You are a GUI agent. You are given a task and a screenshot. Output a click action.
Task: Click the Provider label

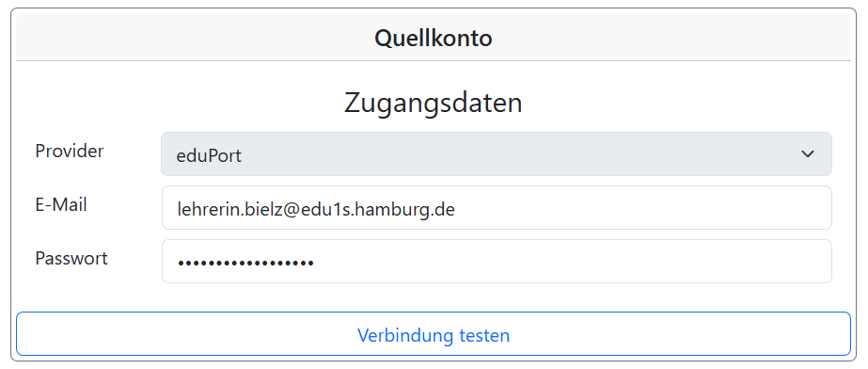pyautogui.click(x=70, y=151)
